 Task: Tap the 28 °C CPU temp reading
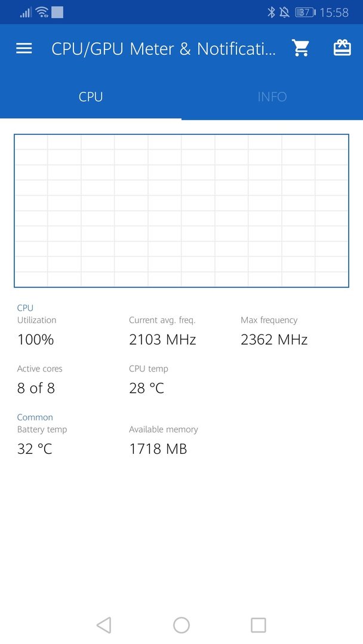tap(147, 388)
